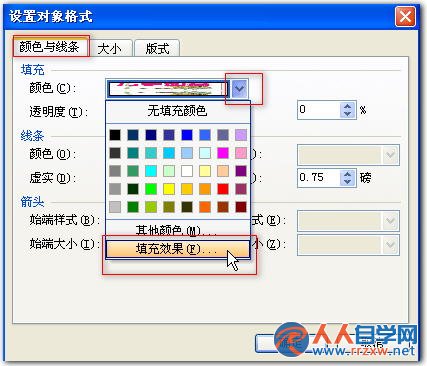Image resolution: width=427 pixels, height=366 pixels.
Task: Open the 版式 tab
Action: tap(157, 48)
